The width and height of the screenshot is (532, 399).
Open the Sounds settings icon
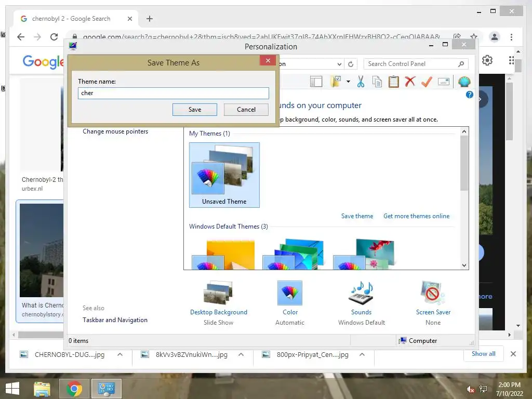pos(362,293)
